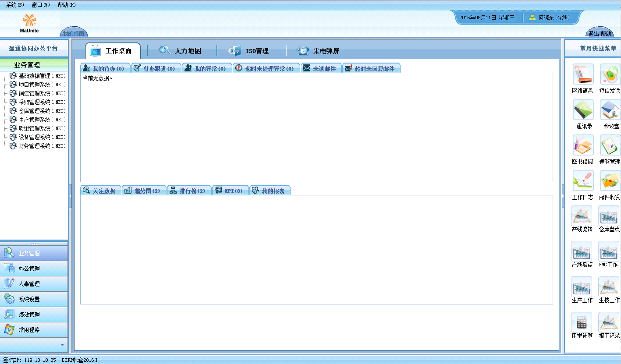Open the 便签管理 notes icon
The image size is (621, 364).
[x=610, y=145]
